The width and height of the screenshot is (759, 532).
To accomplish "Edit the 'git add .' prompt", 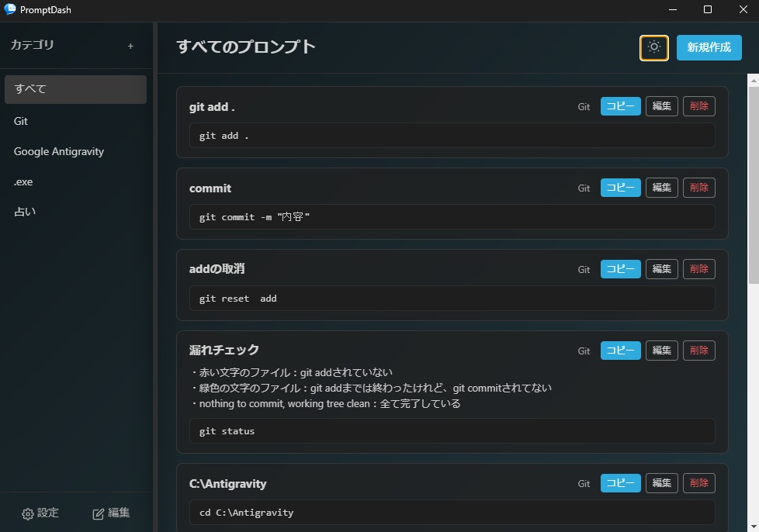I will point(662,106).
